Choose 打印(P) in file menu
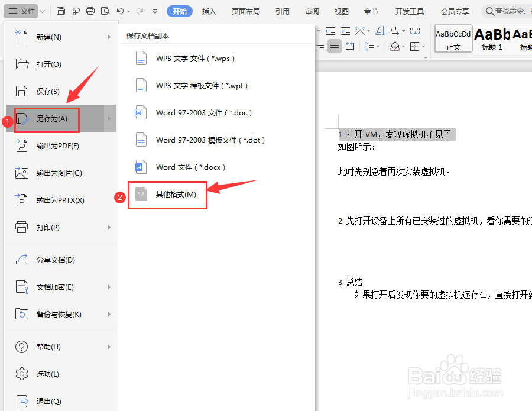 61,228
